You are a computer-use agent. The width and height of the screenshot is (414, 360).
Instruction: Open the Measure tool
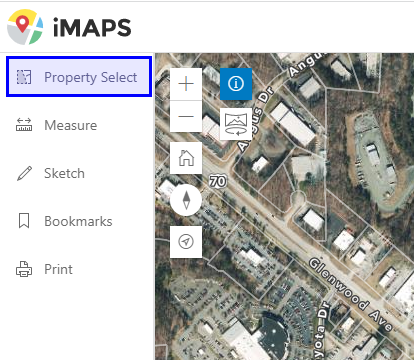point(79,125)
